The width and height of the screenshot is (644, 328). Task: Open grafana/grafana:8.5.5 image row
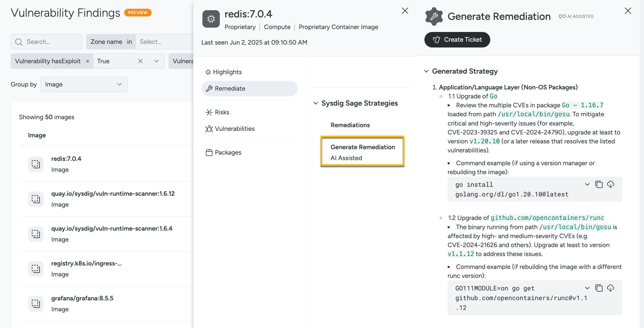click(x=107, y=304)
